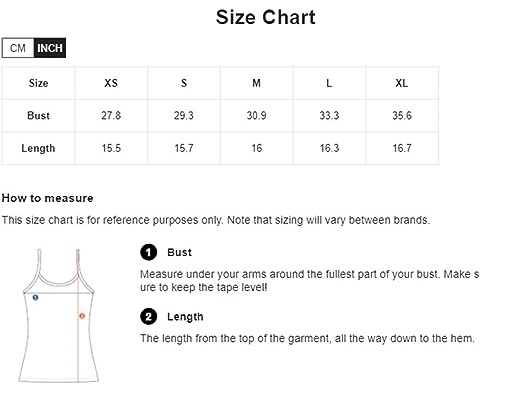Viewport: 522px width, 396px height.
Task: Click the How to measure heading
Action: [x=47, y=198]
